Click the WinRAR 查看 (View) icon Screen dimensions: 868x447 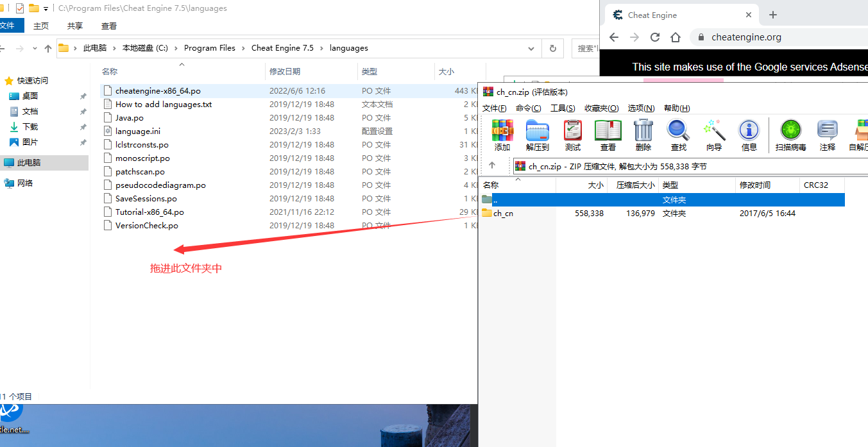coord(608,130)
